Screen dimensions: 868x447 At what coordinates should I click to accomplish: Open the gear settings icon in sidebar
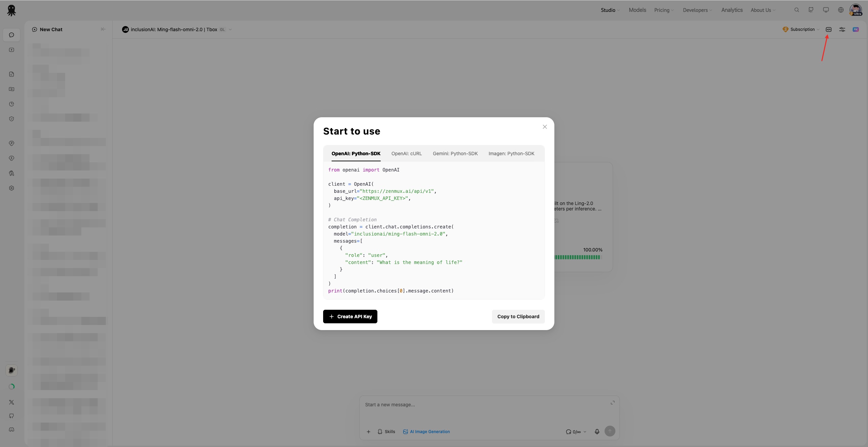tap(12, 188)
